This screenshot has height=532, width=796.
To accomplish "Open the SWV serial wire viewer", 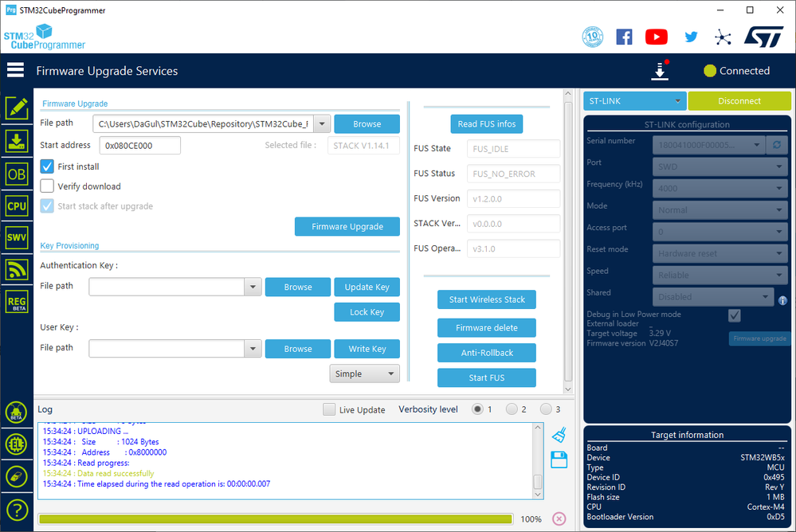I will (x=17, y=237).
